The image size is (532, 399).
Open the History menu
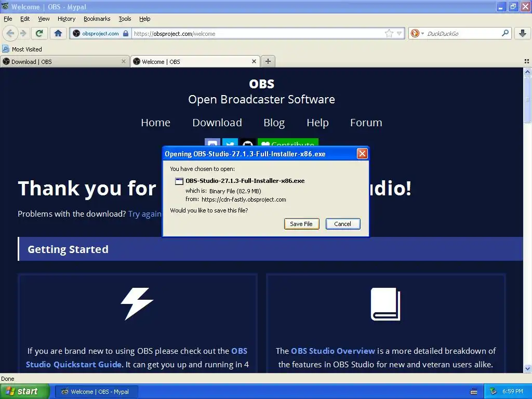pos(66,19)
